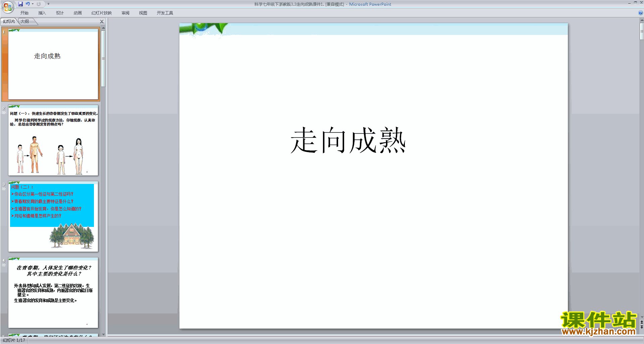Viewport: 644px width, 344px height.
Task: Switch to the 幻灯片 pane tab
Action: click(x=9, y=21)
